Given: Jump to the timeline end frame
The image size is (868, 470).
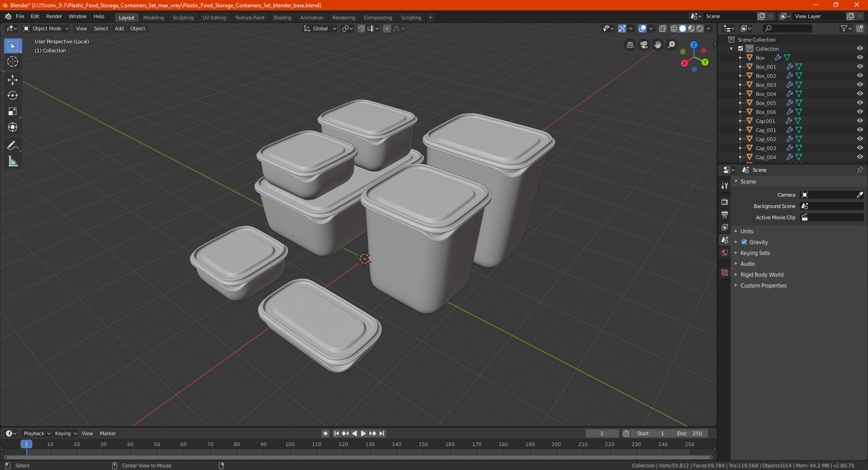Looking at the screenshot, I should 382,433.
